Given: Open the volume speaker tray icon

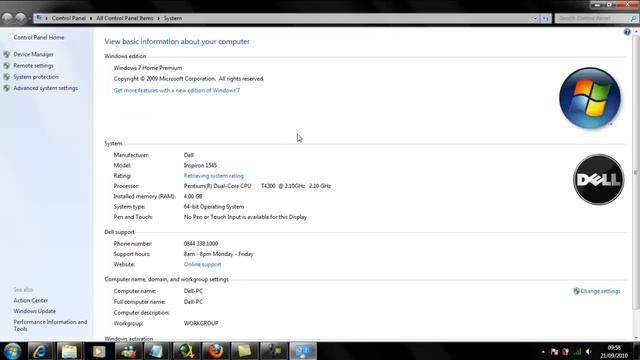Looking at the screenshot, I should [589, 351].
